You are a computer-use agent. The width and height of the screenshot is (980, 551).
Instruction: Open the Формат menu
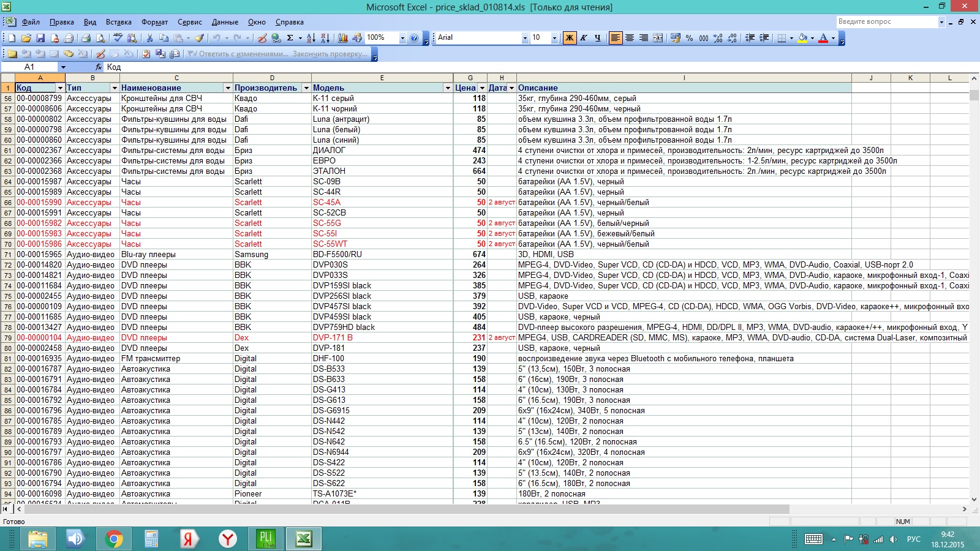pos(155,22)
